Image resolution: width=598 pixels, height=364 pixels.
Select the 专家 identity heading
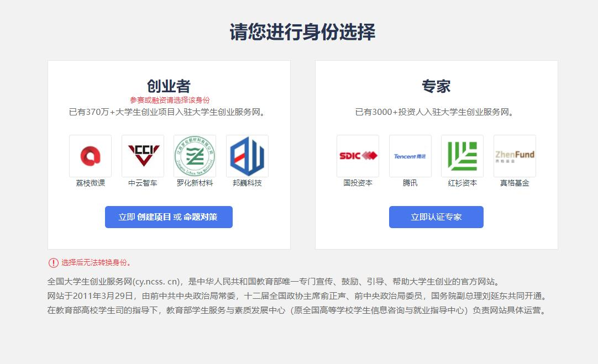[x=436, y=87]
